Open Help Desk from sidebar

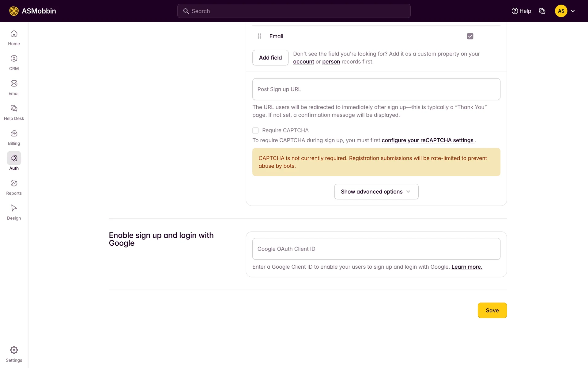click(x=14, y=108)
